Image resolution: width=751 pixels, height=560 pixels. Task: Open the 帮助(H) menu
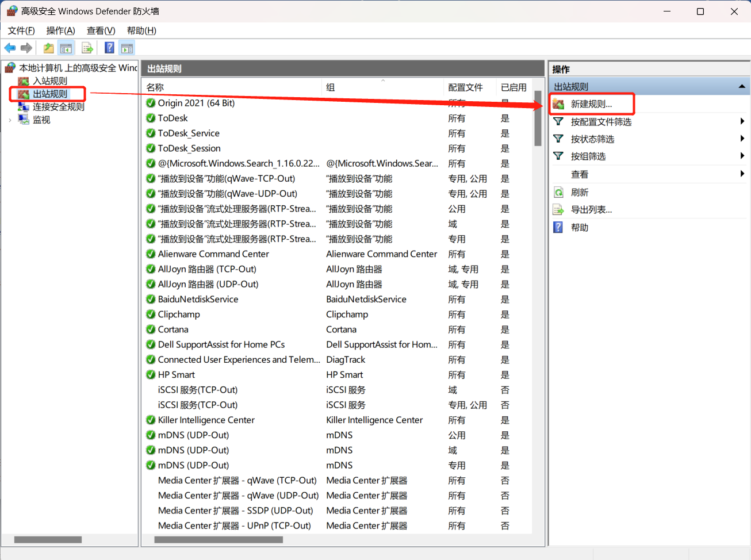point(141,30)
